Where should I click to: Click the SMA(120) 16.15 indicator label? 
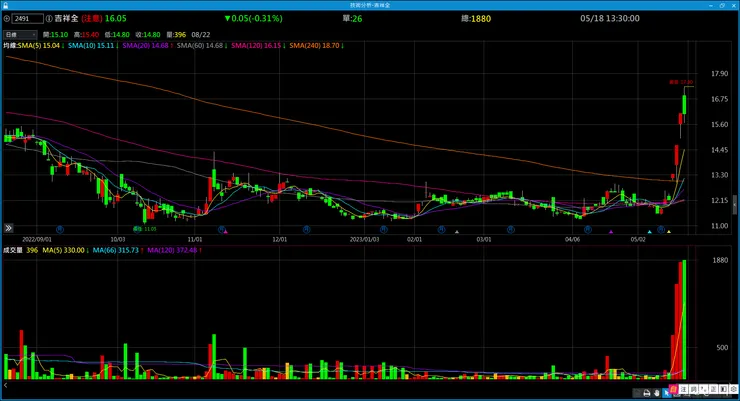[258, 46]
